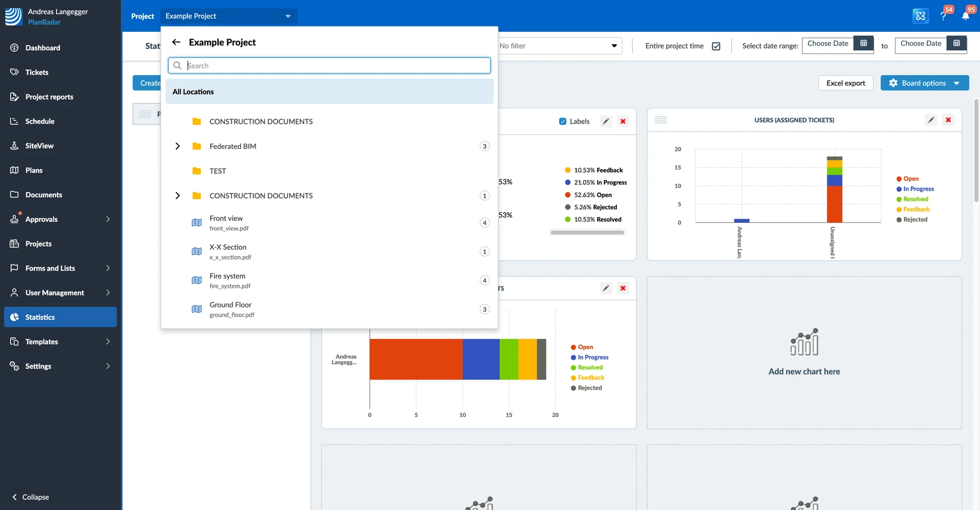Open calendar for end date
This screenshot has height=510, width=980.
[957, 43]
